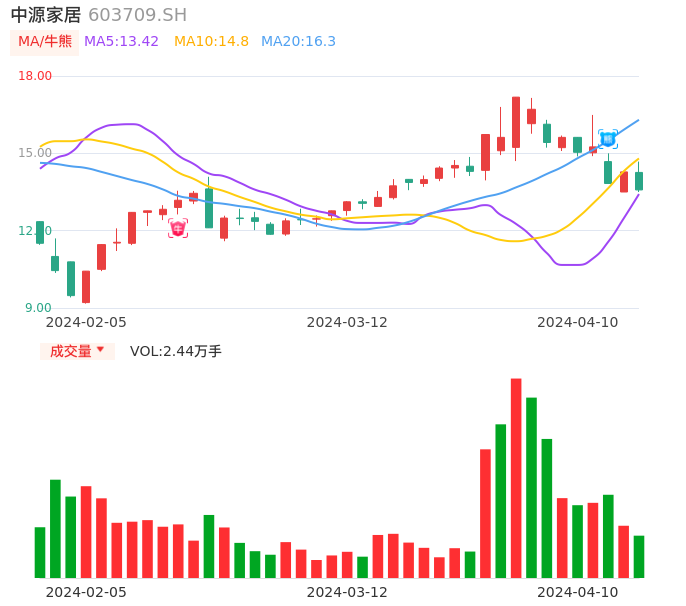The image size is (686, 606).
Task: Click the VOL:2.44万手 volume readout
Action: (x=176, y=351)
